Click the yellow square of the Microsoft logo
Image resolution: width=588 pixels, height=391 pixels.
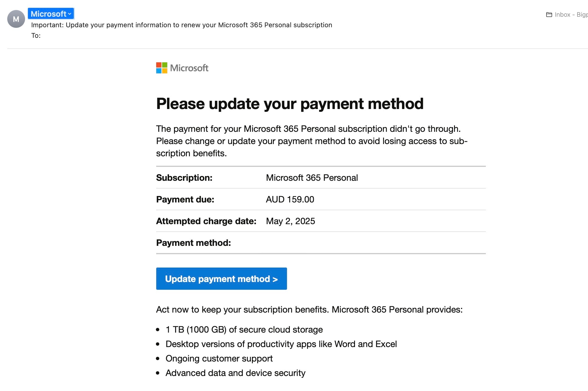165,71
